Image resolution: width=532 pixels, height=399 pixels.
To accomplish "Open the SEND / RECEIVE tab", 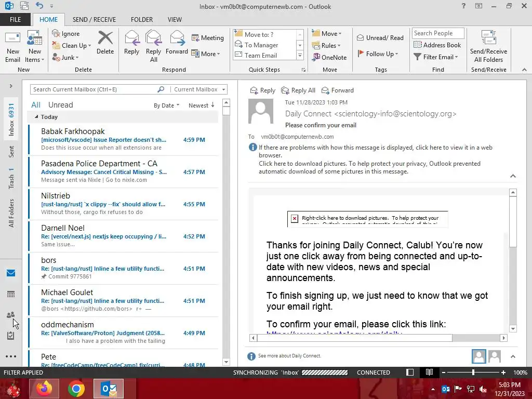I will (x=94, y=19).
